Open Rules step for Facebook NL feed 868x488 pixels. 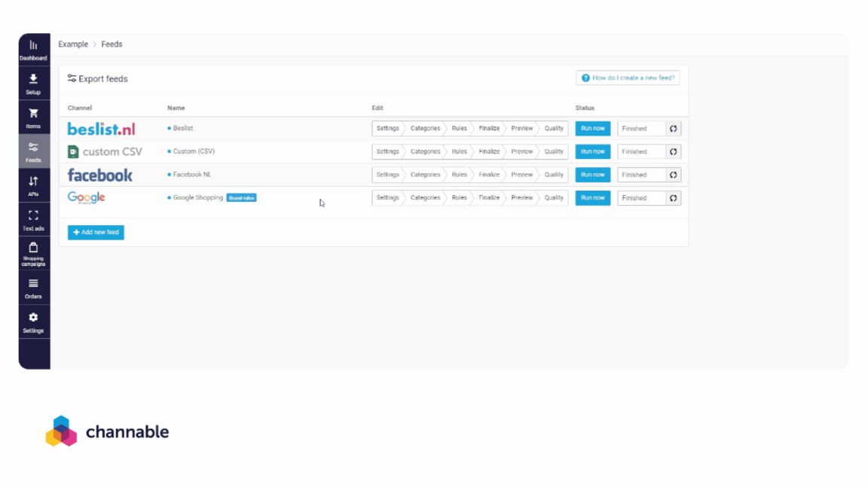[x=459, y=175]
